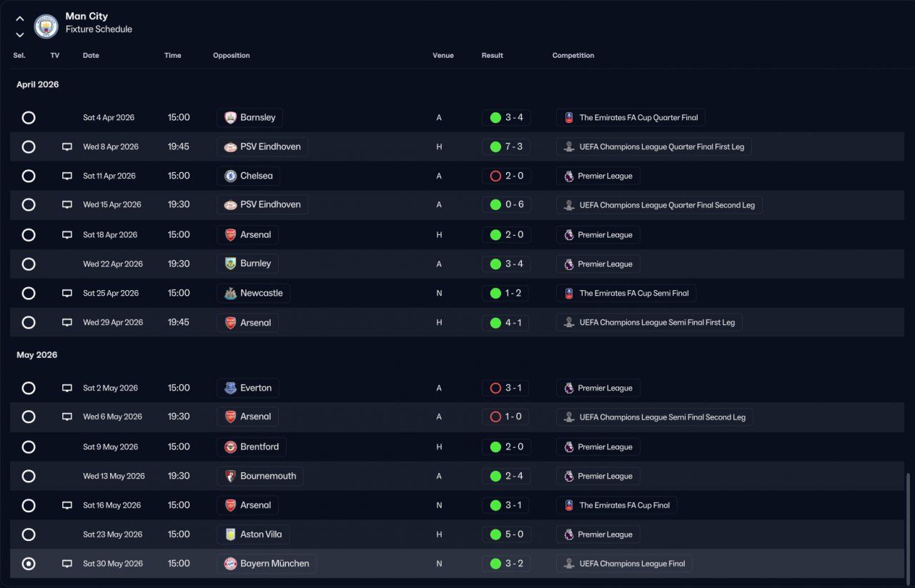Click the red loss indicator for the Everton match
Viewport: 915px width, 588px height.
[x=495, y=388]
